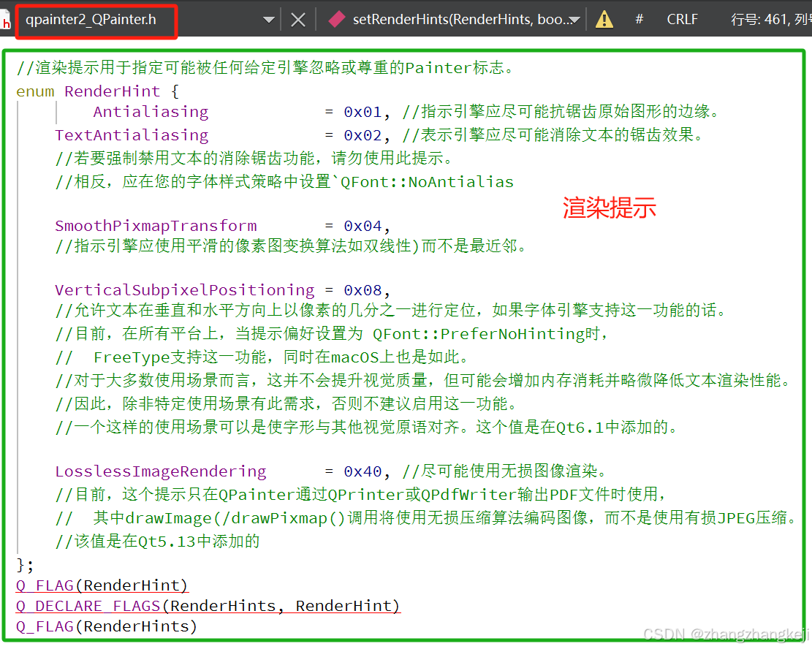This screenshot has width=812, height=649.
Task: Open the setRenderHints symbol dropdown
Action: pos(574,20)
